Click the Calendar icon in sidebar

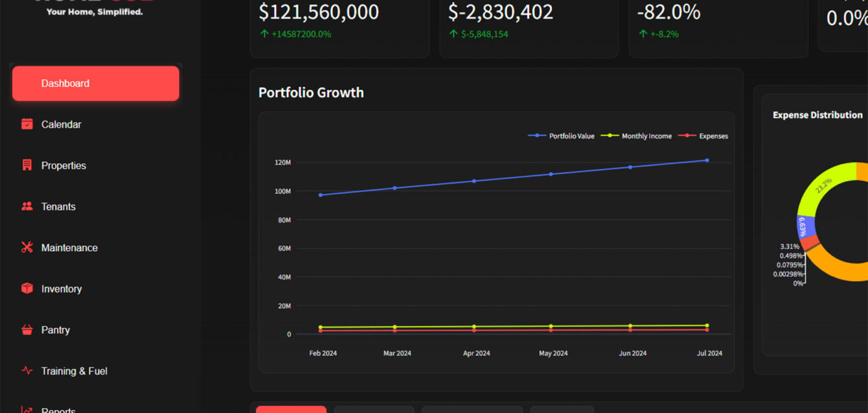click(x=27, y=124)
